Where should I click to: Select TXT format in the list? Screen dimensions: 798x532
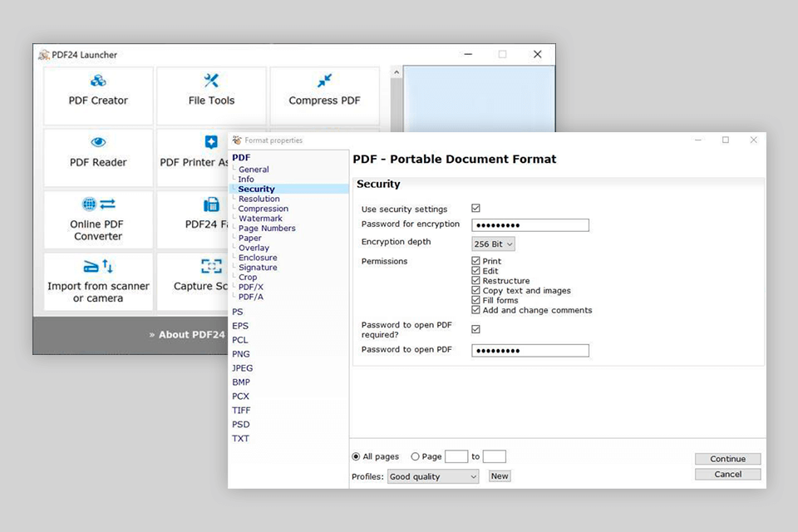(x=241, y=438)
